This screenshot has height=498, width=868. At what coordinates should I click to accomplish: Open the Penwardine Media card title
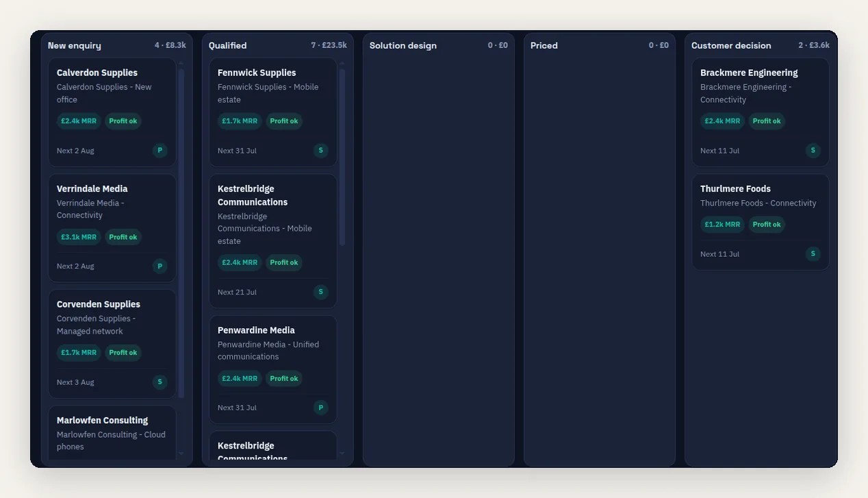[256, 330]
